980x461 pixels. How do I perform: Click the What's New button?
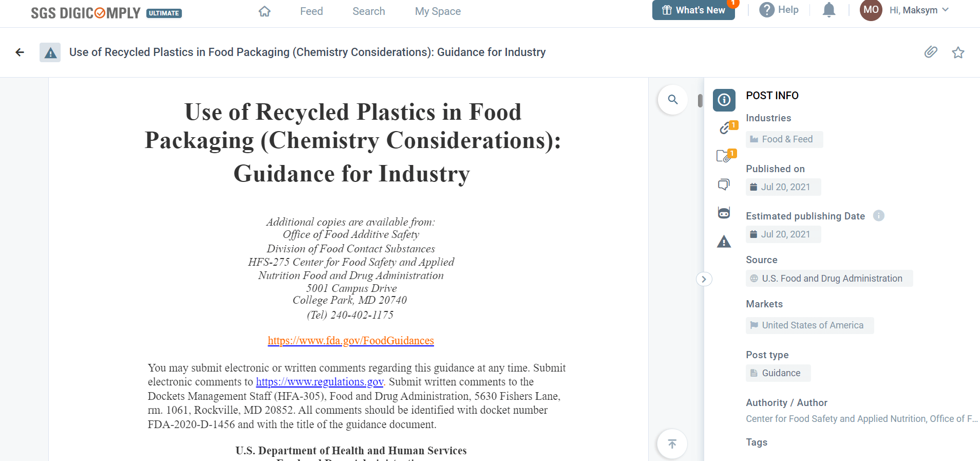tap(693, 10)
